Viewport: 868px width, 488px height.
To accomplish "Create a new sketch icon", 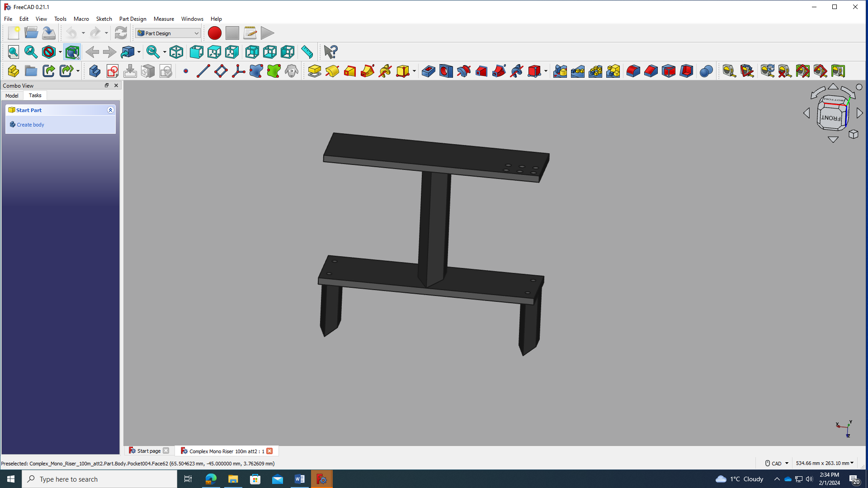I will tap(113, 71).
